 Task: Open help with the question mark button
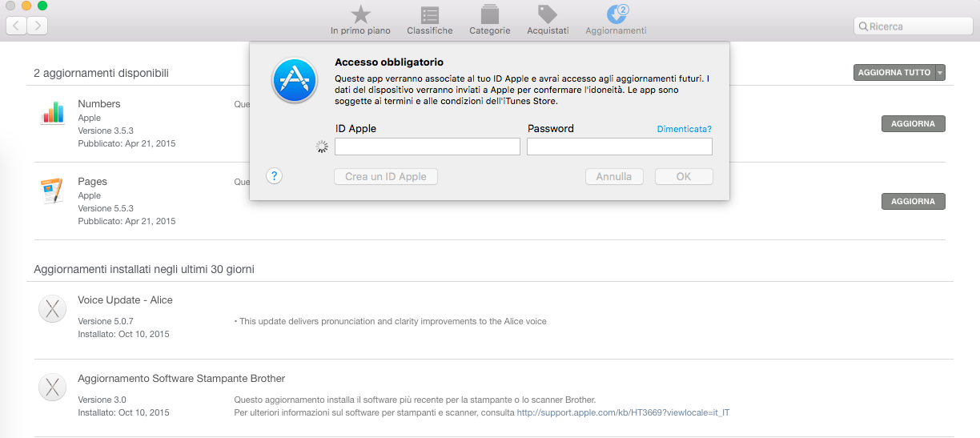click(x=274, y=176)
